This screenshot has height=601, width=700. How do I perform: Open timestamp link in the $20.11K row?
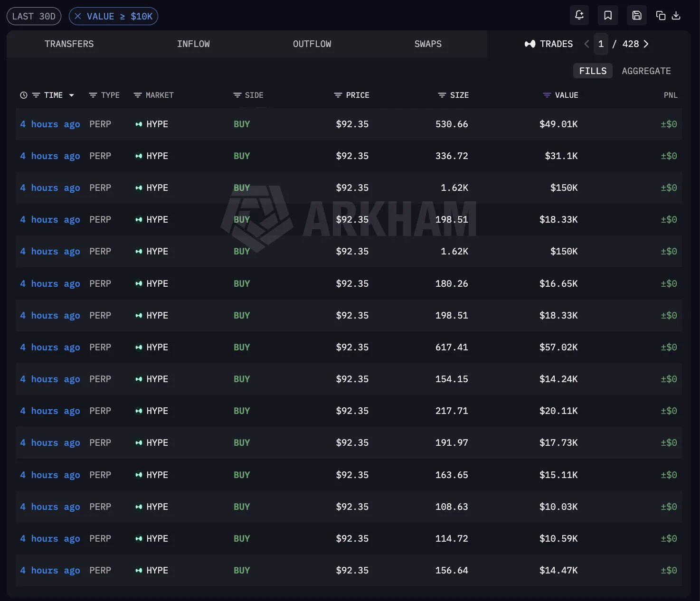coord(50,411)
